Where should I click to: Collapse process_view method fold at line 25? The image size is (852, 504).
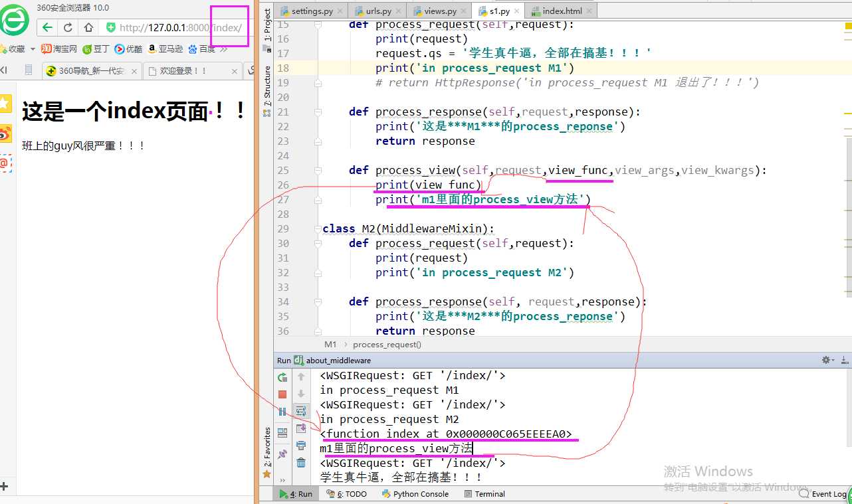click(318, 170)
